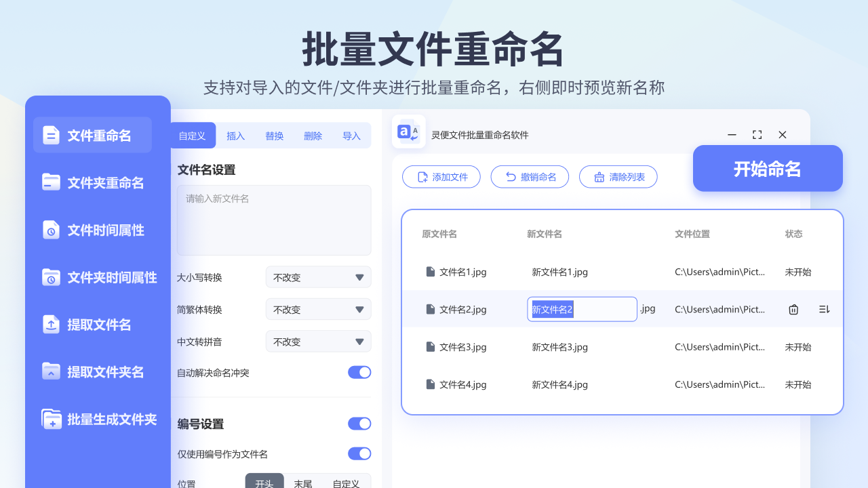This screenshot has width=868, height=488.
Task: Open the 大小写转换 dropdown
Action: tap(318, 277)
